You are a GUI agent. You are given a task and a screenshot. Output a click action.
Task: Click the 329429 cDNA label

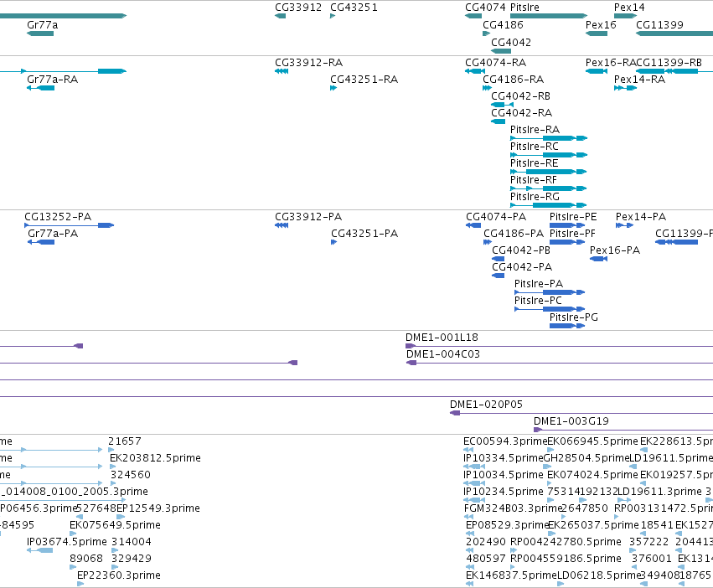(132, 559)
